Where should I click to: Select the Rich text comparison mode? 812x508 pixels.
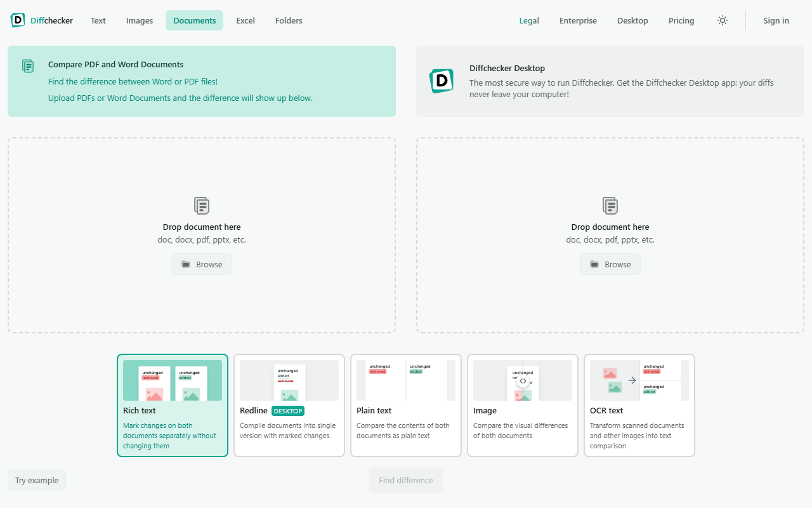pyautogui.click(x=173, y=405)
